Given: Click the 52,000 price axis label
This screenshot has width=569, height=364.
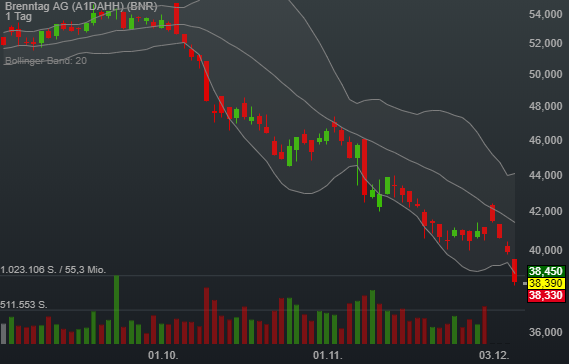Looking at the screenshot, I should 545,43.
